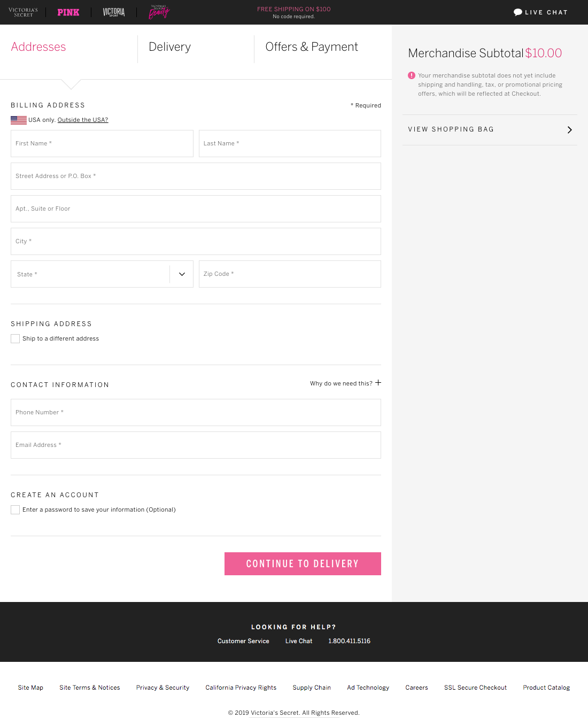This screenshot has width=588, height=718.
Task: Switch to the Delivery step tab
Action: click(169, 47)
